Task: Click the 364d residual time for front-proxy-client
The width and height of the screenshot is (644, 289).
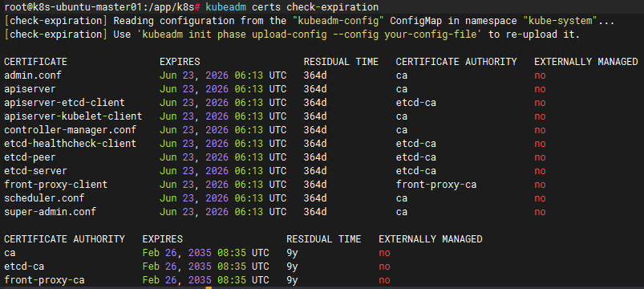Action: point(315,184)
